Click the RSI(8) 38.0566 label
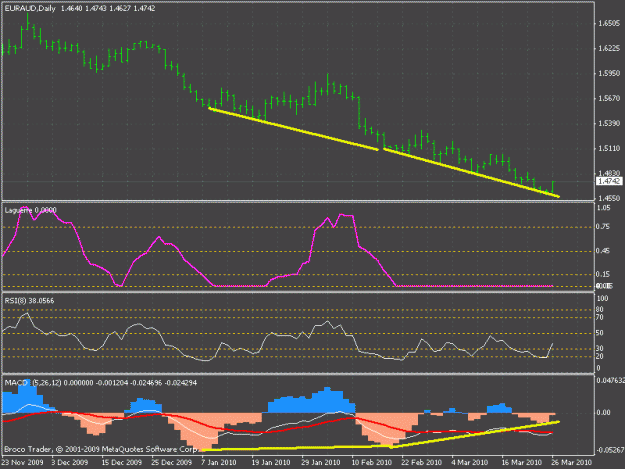The image size is (625, 469). click(29, 300)
